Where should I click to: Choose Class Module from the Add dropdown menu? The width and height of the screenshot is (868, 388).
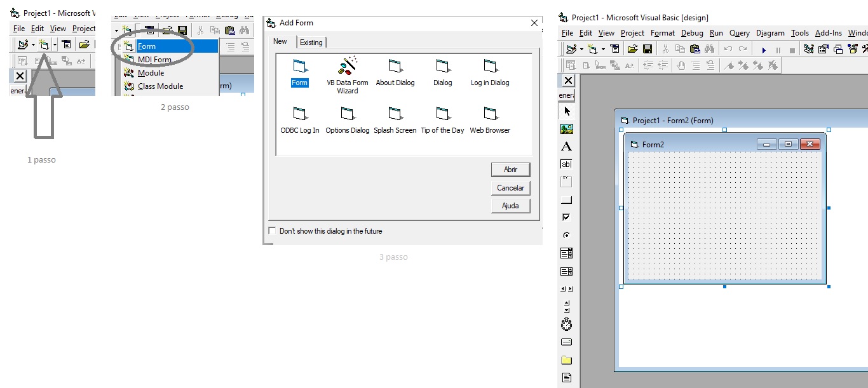click(170, 86)
